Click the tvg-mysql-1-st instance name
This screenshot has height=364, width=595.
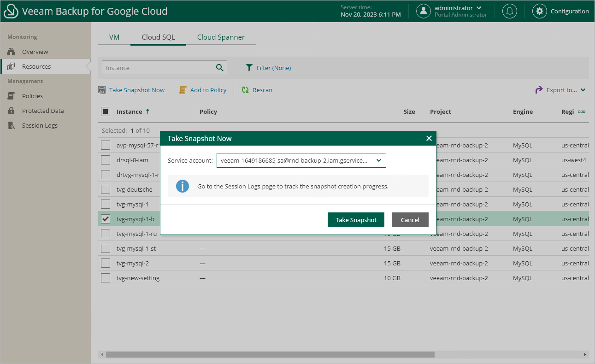pos(136,248)
